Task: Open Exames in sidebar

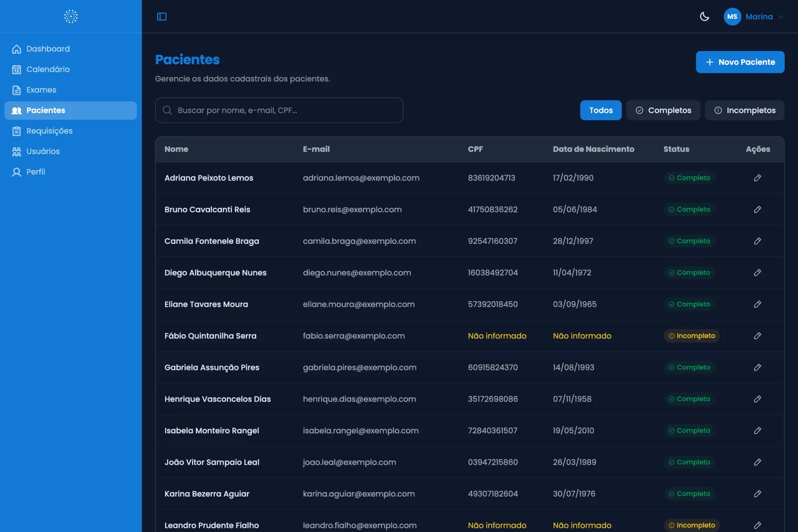Action: pos(71,90)
